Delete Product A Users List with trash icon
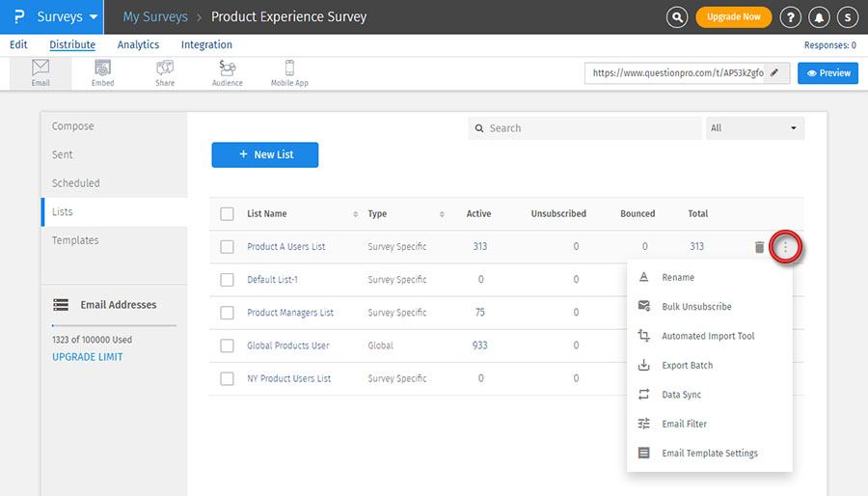The width and height of the screenshot is (868, 496). pyautogui.click(x=759, y=247)
